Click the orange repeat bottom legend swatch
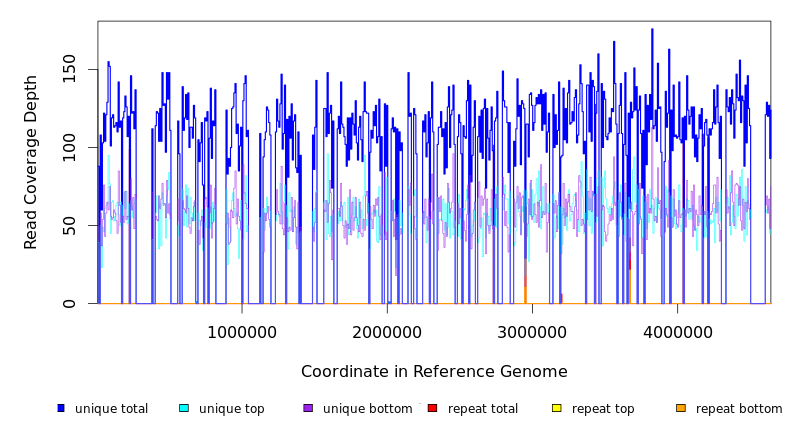 click(681, 408)
